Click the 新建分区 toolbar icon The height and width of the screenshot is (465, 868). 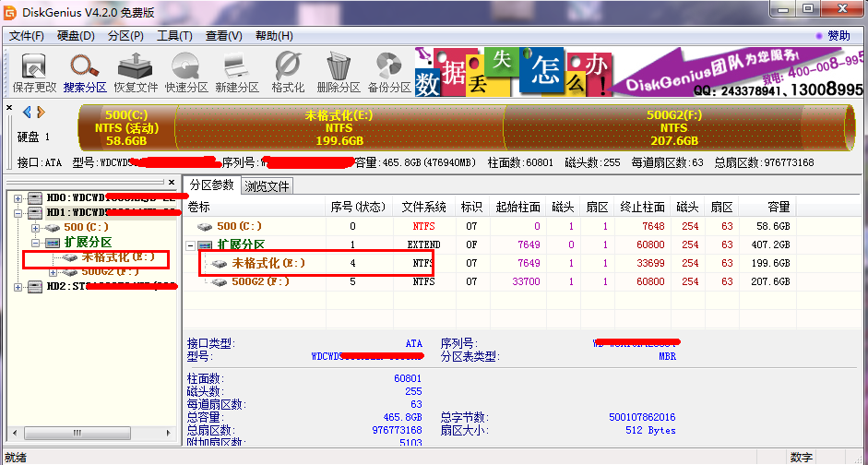[237, 72]
